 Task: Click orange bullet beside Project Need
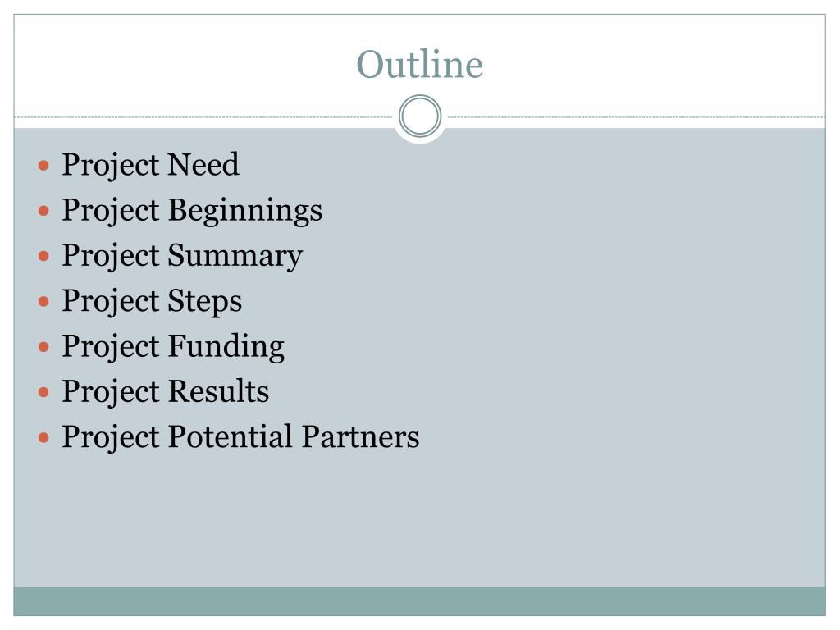[44, 165]
